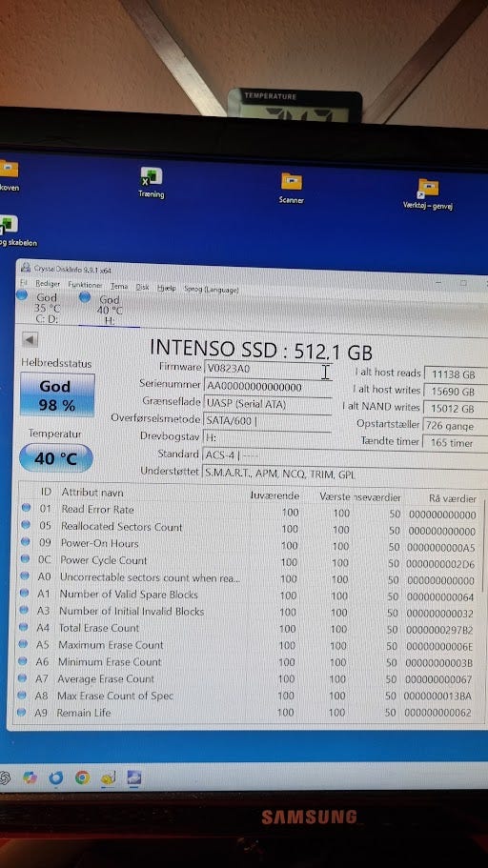
Task: Select the Read Error Rate attribute row
Action: 250,511
